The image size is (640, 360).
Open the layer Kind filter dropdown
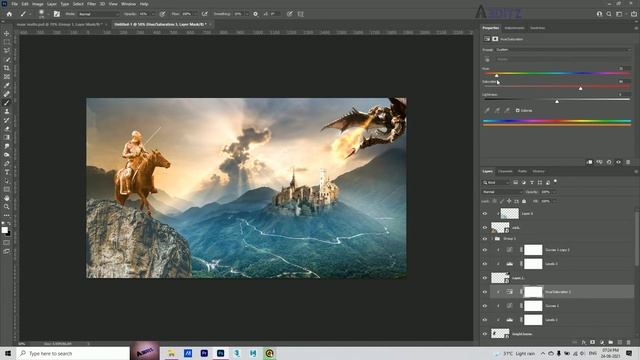(x=496, y=182)
